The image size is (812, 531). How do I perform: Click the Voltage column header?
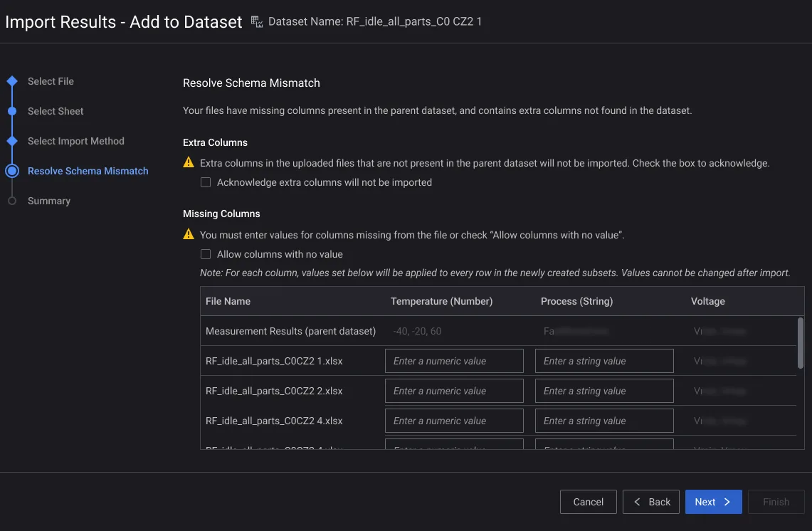tap(708, 302)
